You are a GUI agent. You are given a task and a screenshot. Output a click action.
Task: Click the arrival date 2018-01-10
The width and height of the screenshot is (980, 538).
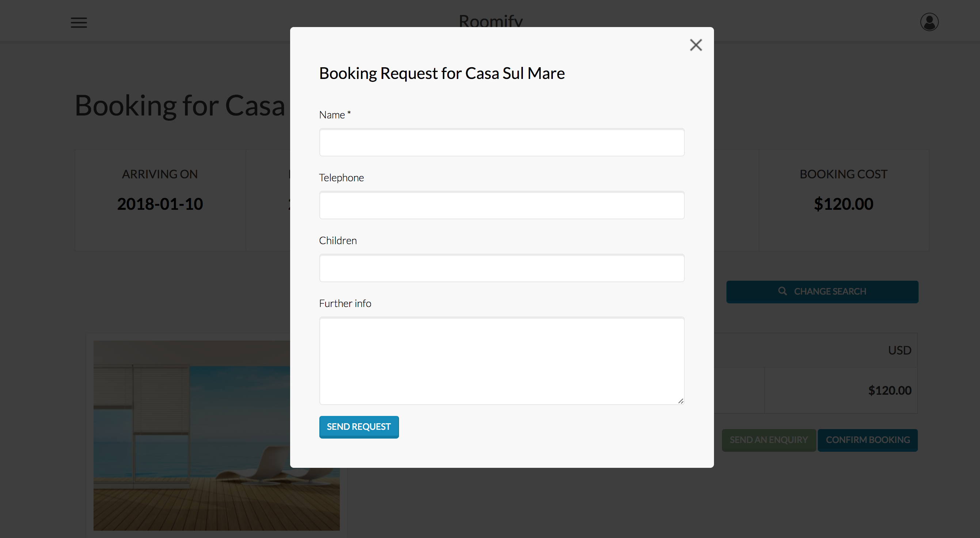click(x=160, y=204)
